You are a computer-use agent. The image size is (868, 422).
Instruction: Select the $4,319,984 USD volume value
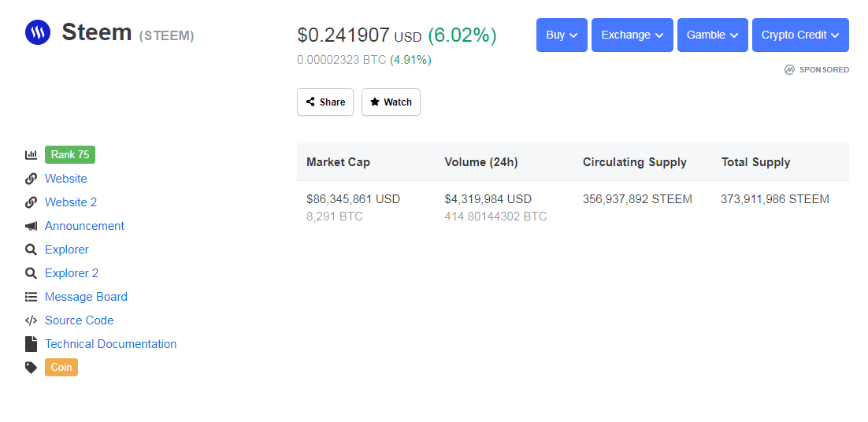pyautogui.click(x=488, y=199)
